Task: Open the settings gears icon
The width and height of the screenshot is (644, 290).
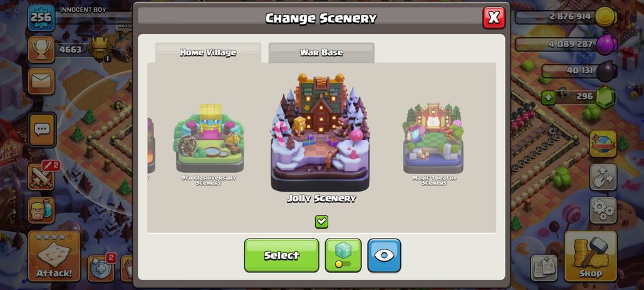Action: (x=603, y=210)
